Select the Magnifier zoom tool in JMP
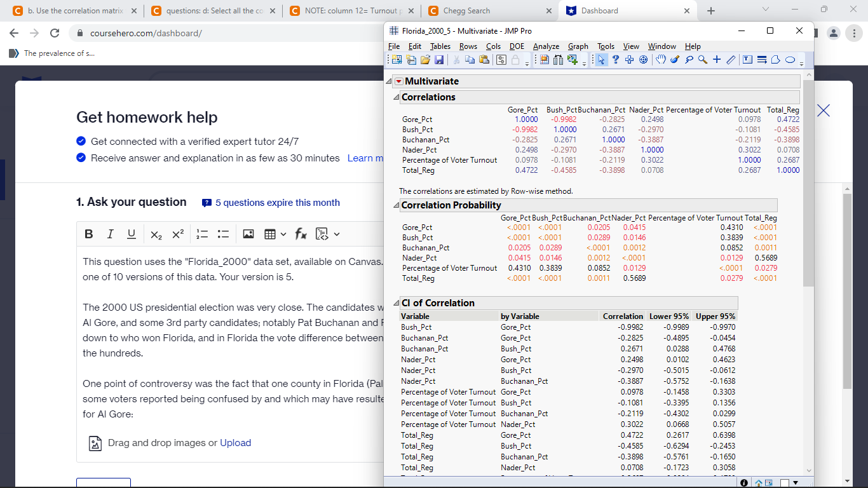 click(702, 60)
